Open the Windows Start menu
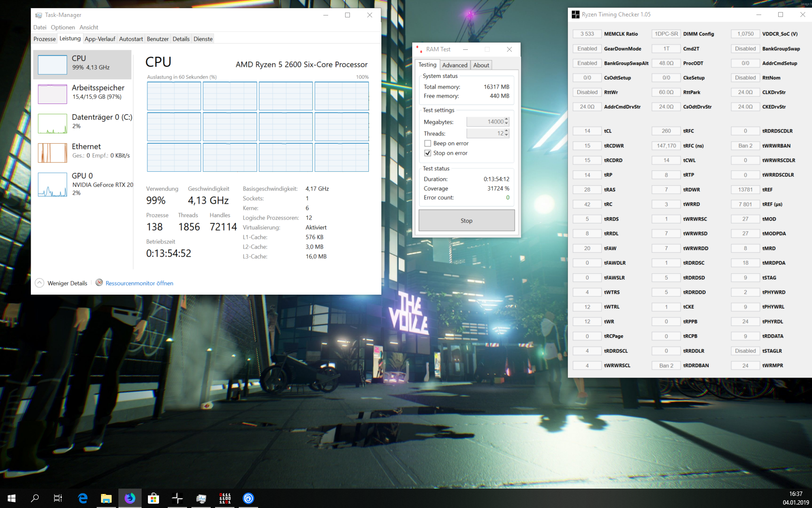This screenshot has width=812, height=508. click(x=12, y=498)
